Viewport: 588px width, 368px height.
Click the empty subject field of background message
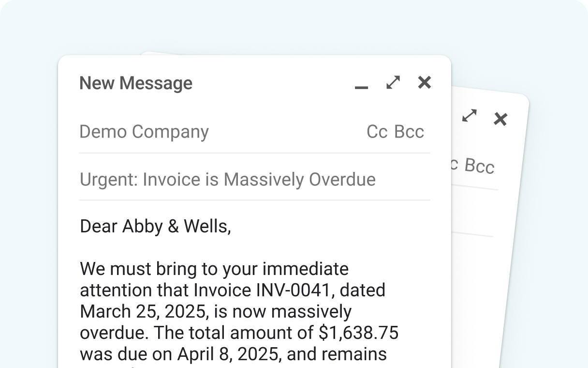(x=471, y=212)
